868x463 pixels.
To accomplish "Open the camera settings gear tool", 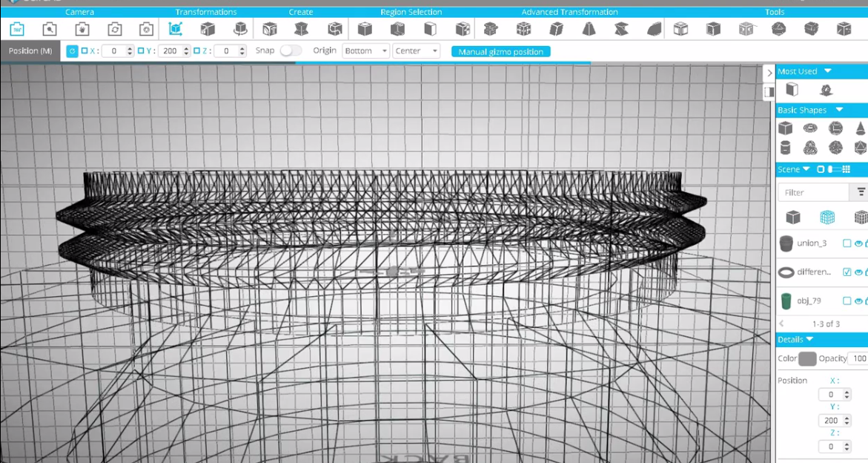I will [x=147, y=29].
